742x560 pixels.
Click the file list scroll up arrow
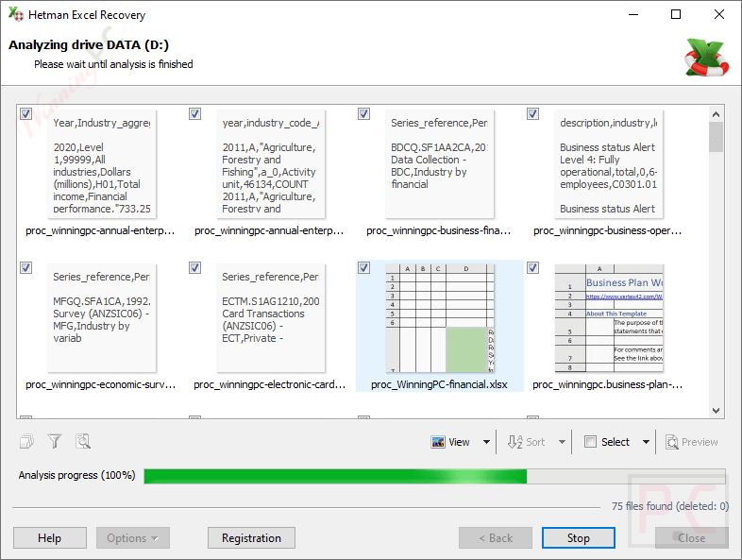(716, 114)
